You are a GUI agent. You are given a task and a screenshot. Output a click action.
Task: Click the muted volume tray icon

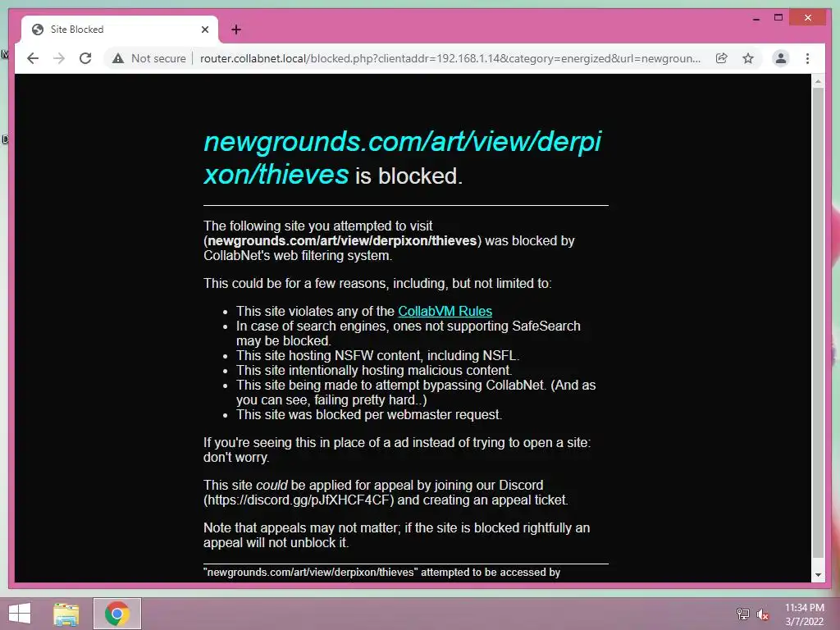(x=763, y=614)
